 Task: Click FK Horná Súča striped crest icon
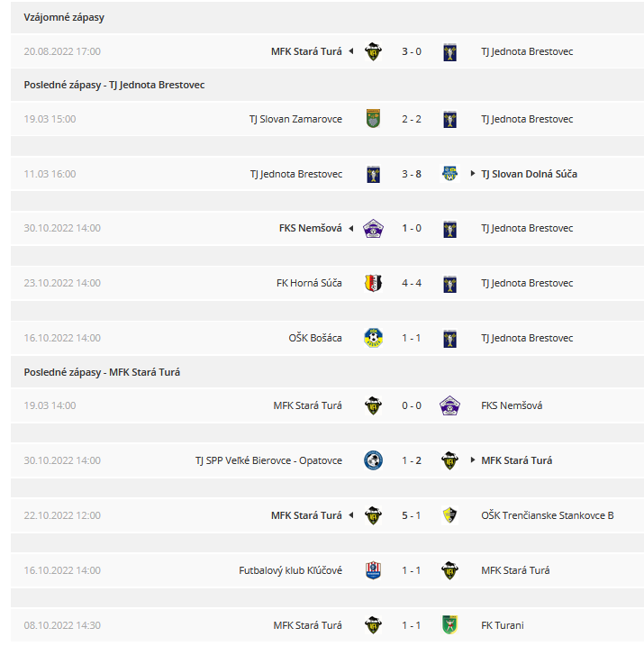(x=373, y=283)
